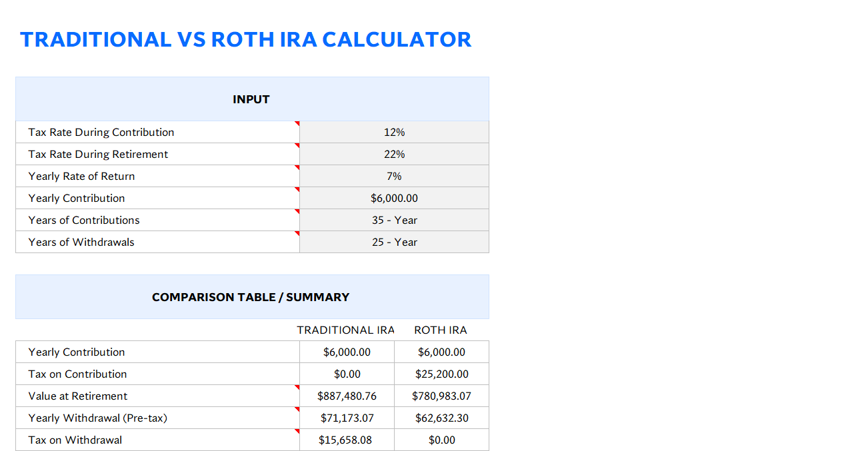Select the INPUT section header
This screenshot has width=868, height=451.
[x=252, y=99]
